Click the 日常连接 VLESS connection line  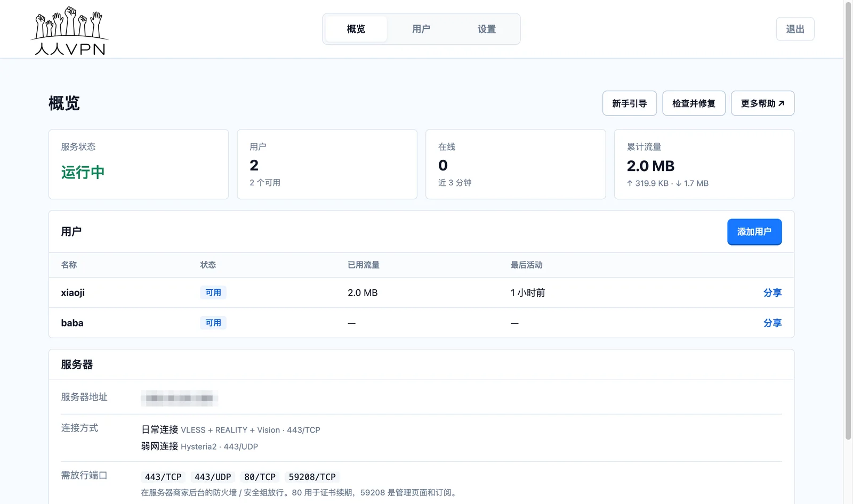(x=230, y=430)
